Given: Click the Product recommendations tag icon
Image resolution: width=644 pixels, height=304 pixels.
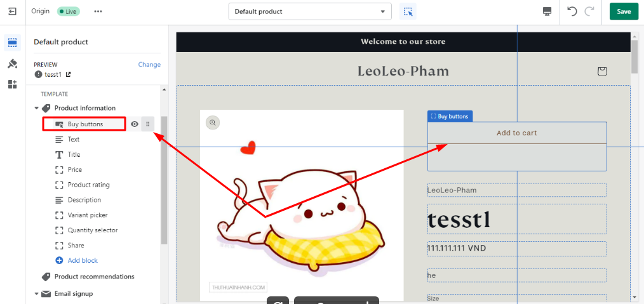Looking at the screenshot, I should click(46, 277).
